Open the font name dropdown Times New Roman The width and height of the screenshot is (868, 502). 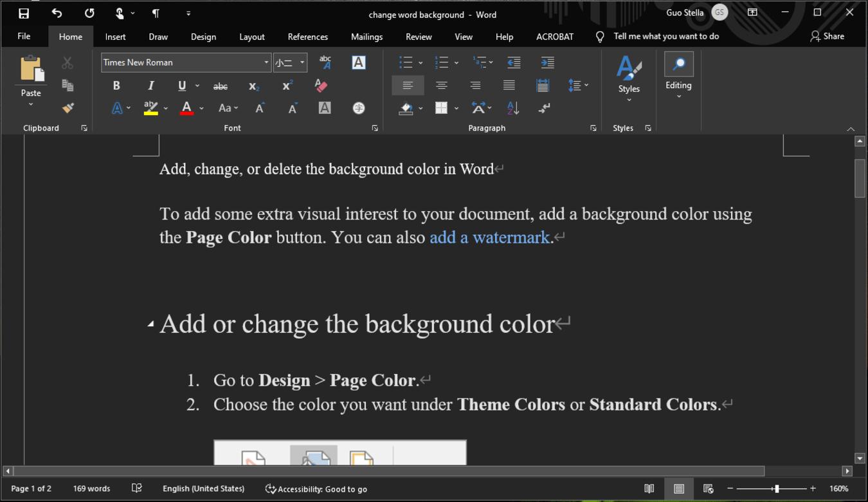[266, 62]
